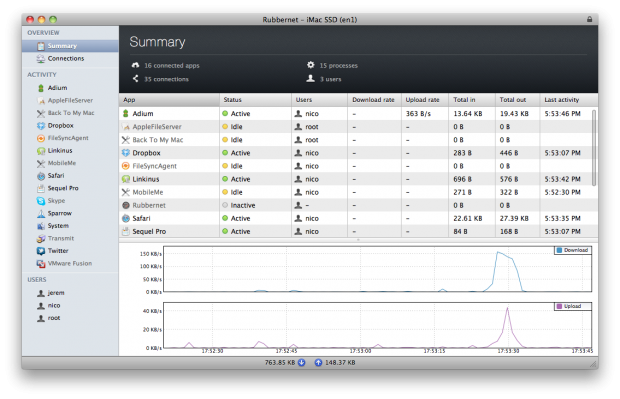Sort table by Download rate header
The image size is (620, 399).
point(374,100)
